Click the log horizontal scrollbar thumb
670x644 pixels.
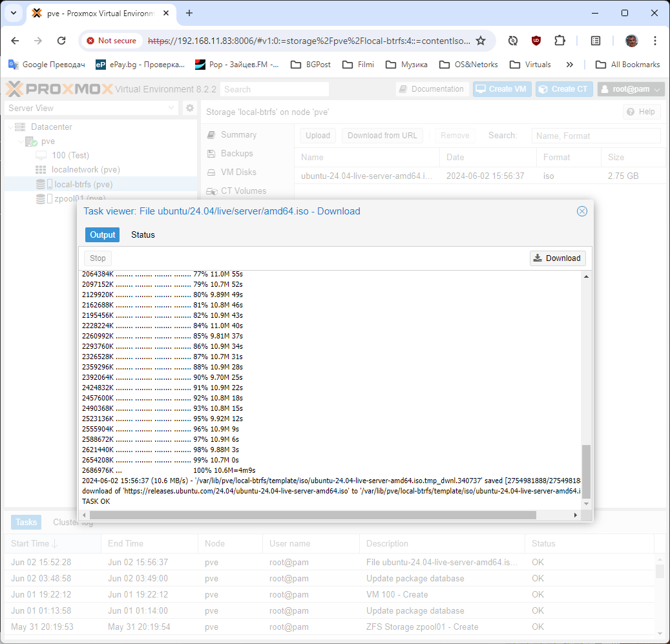[x=313, y=515]
